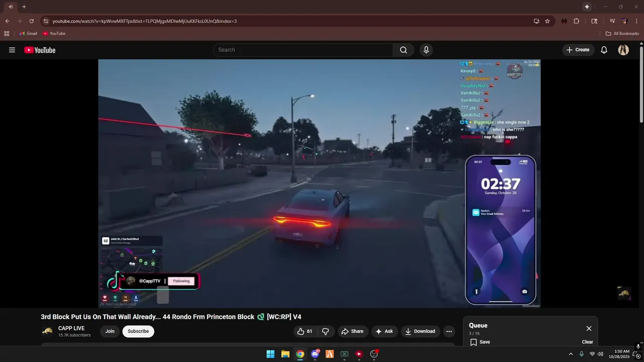
Task: Go back to the previous page
Action: [x=7, y=21]
